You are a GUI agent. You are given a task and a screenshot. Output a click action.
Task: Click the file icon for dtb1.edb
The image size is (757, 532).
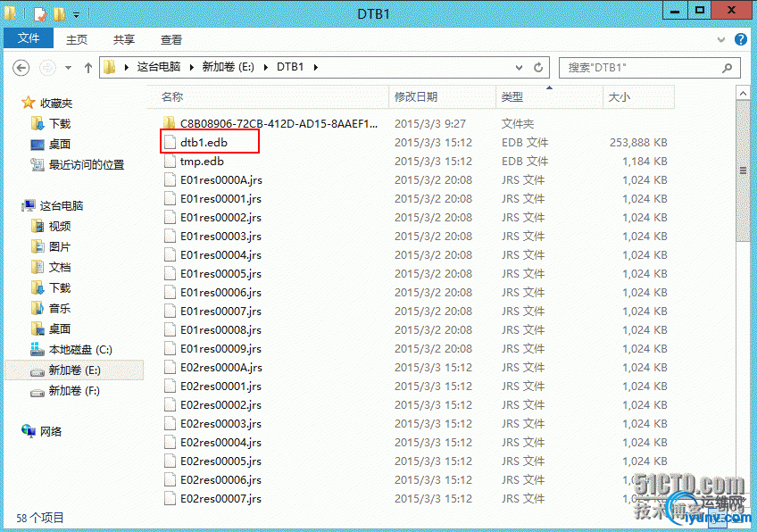(170, 143)
